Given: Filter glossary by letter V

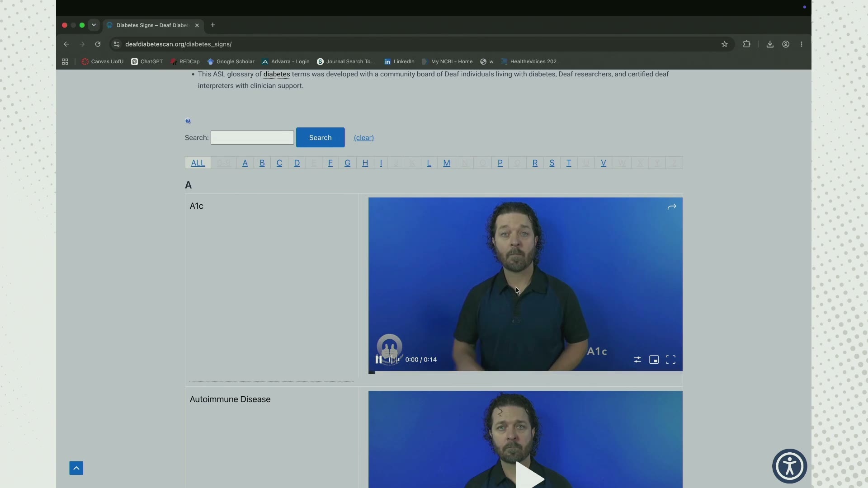Looking at the screenshot, I should [604, 163].
